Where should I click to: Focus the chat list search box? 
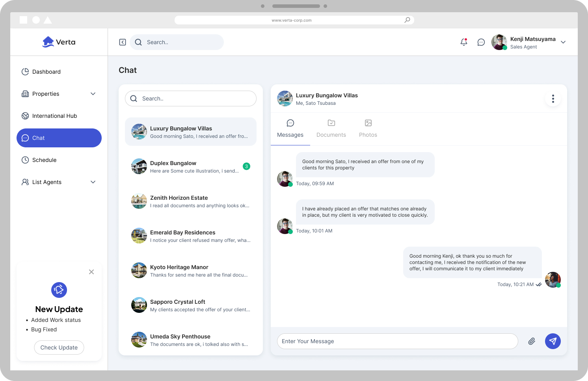click(x=191, y=99)
